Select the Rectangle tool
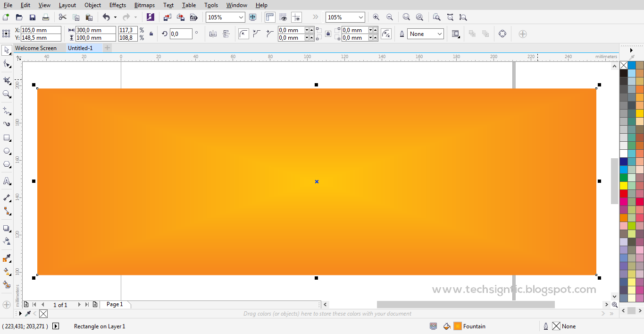The width and height of the screenshot is (644, 334). [x=7, y=137]
